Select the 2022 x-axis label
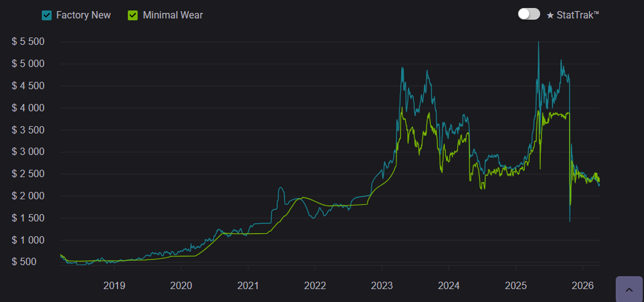 315,285
